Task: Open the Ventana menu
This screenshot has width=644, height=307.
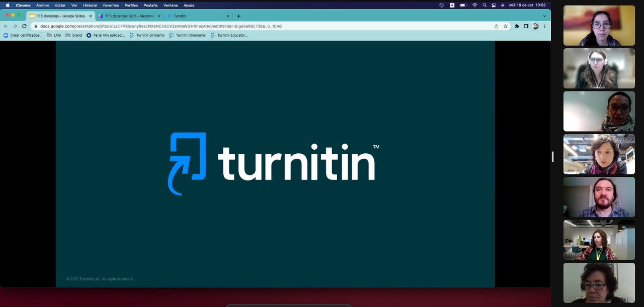Action: coord(171,5)
